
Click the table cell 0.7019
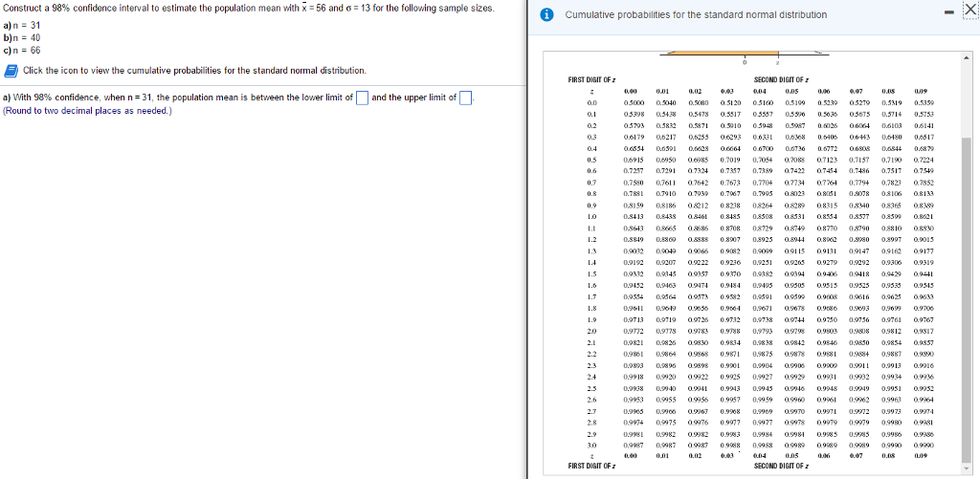click(730, 160)
